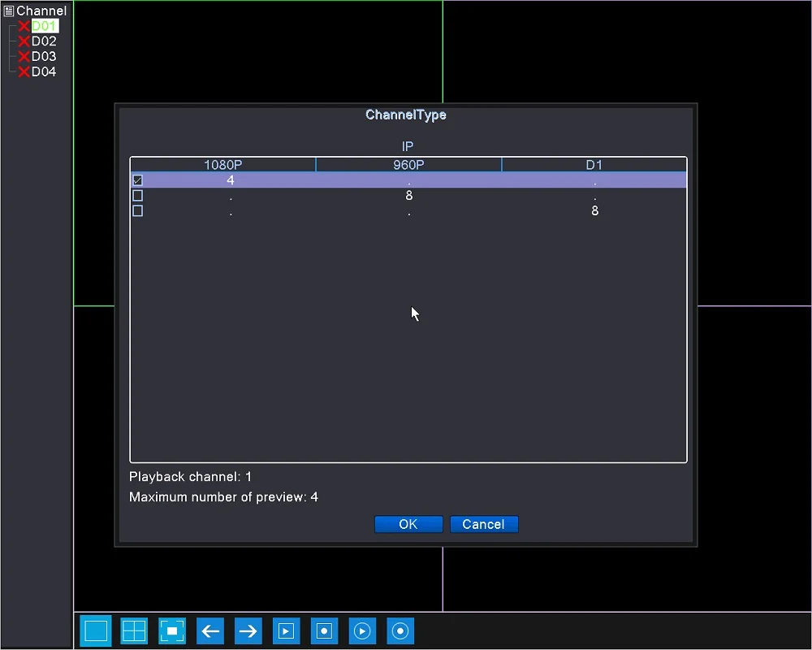Select channel D03 in tree
This screenshot has width=812, height=650.
point(44,57)
